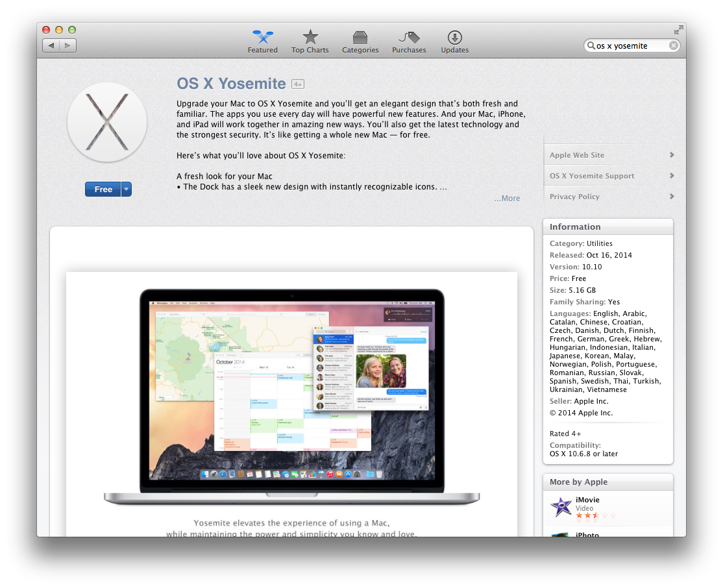Click the Free download button
Image resolution: width=723 pixels, height=588 pixels.
[103, 189]
